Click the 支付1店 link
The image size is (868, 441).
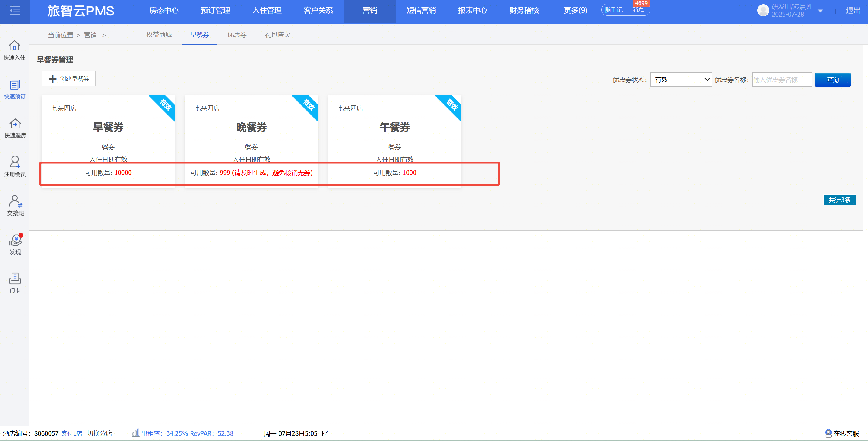coord(71,433)
